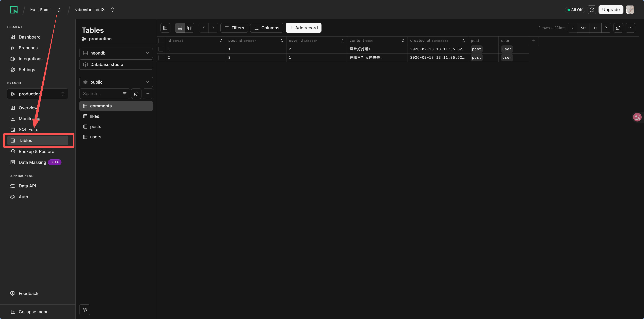Select the posts table

(x=95, y=126)
